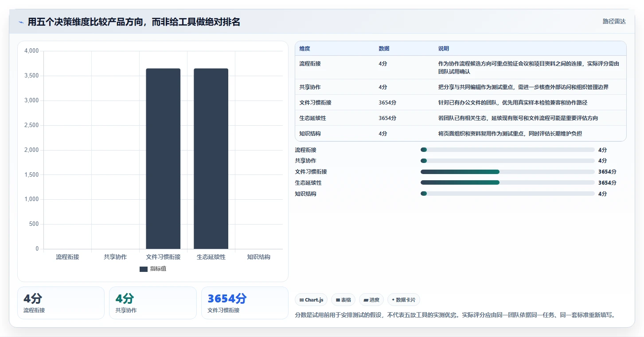Click the trend icon beside the card title
The height and width of the screenshot is (337, 644).
tap(21, 22)
